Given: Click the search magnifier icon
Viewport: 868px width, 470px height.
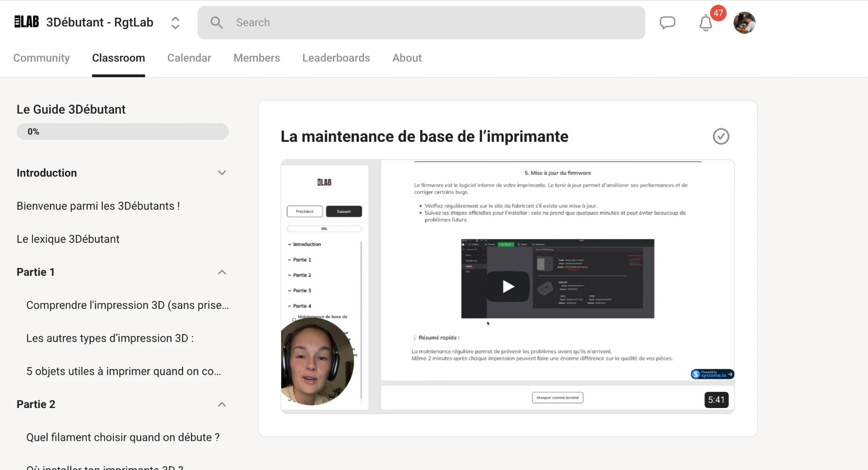Looking at the screenshot, I should [x=217, y=23].
